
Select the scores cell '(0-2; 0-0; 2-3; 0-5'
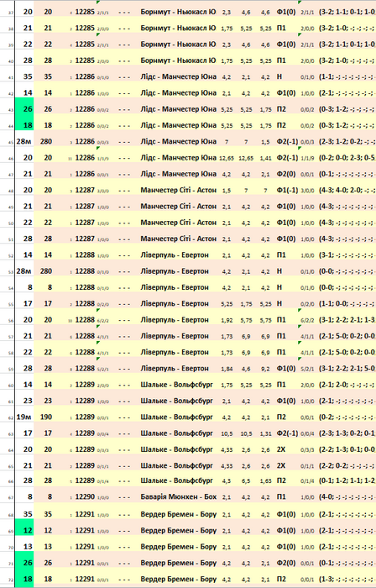pos(347,158)
